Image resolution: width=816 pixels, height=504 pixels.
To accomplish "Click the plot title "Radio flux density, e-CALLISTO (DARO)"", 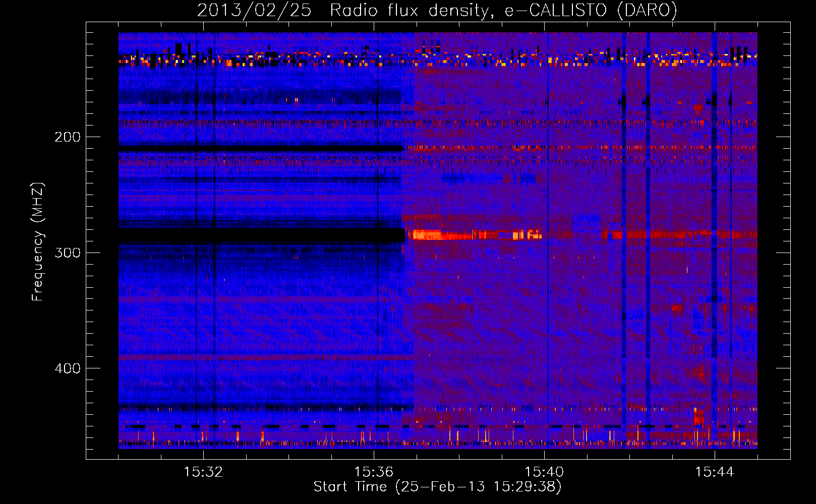I will (x=503, y=10).
